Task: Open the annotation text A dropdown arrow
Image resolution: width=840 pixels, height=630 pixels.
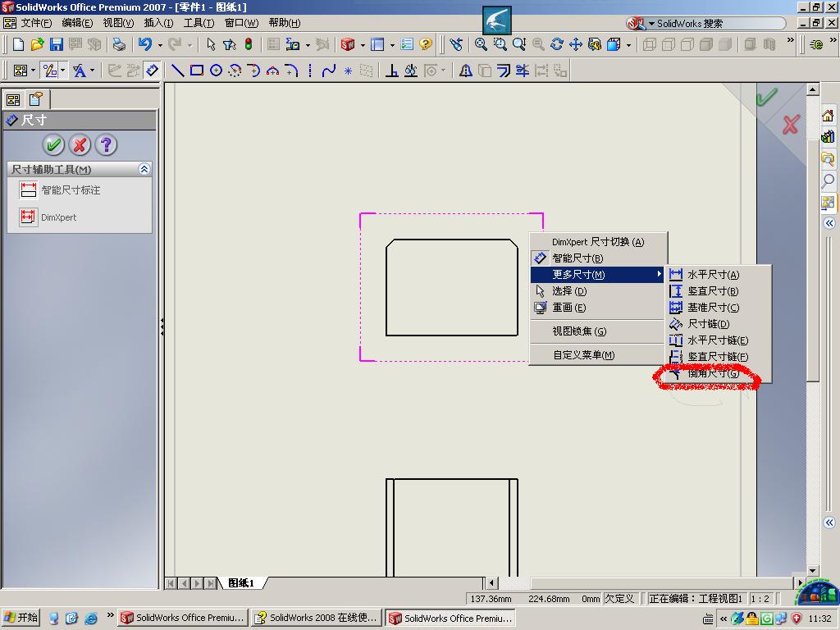Action: coord(93,71)
